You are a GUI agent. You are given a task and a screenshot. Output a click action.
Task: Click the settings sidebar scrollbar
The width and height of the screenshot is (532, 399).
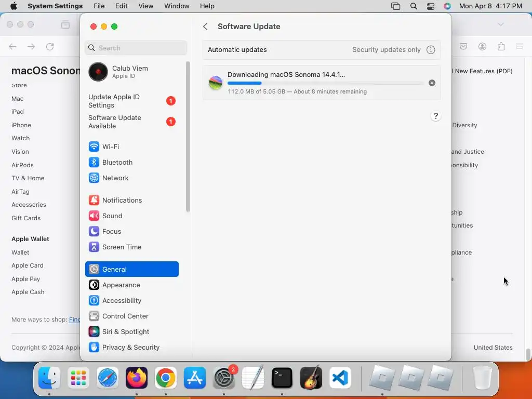point(188,137)
